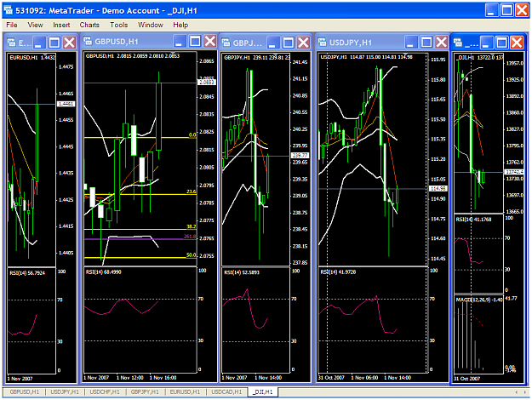Click the 2.0853 current price label on GBPUSD
This screenshot has width=532, height=400.
[207, 82]
